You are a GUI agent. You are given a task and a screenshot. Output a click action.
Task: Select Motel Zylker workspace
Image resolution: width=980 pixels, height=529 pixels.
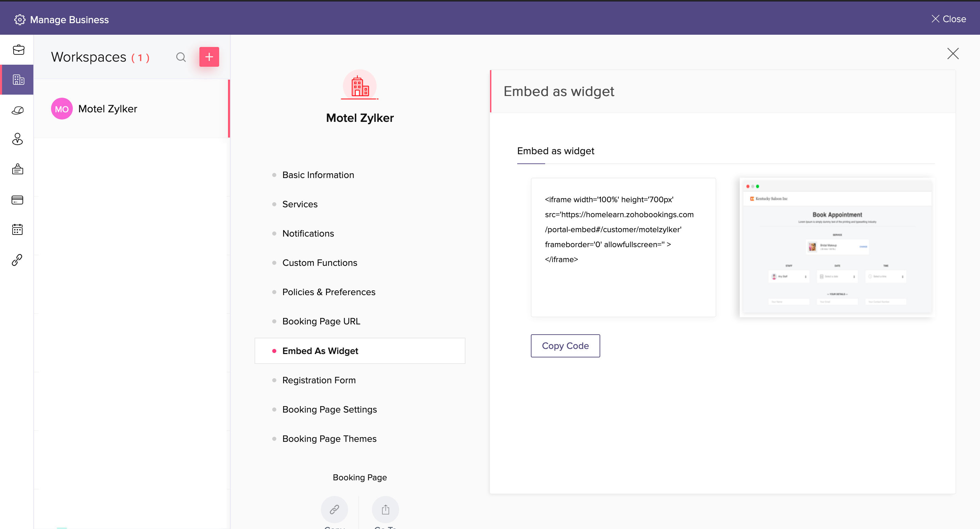[108, 109]
